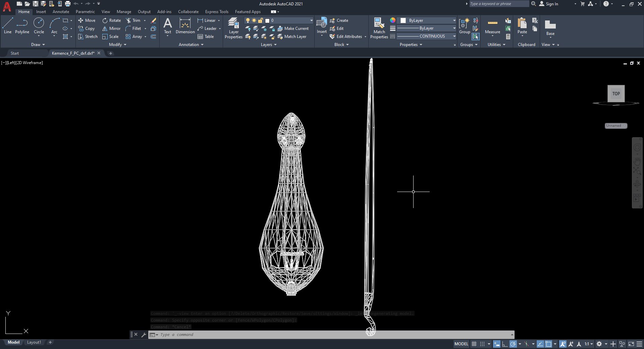Open the Annotate ribbon tab
This screenshot has height=349, width=644.
coord(61,12)
